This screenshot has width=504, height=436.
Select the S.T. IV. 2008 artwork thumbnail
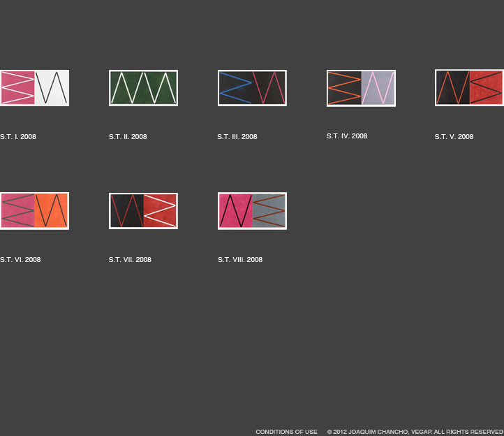pos(361,88)
